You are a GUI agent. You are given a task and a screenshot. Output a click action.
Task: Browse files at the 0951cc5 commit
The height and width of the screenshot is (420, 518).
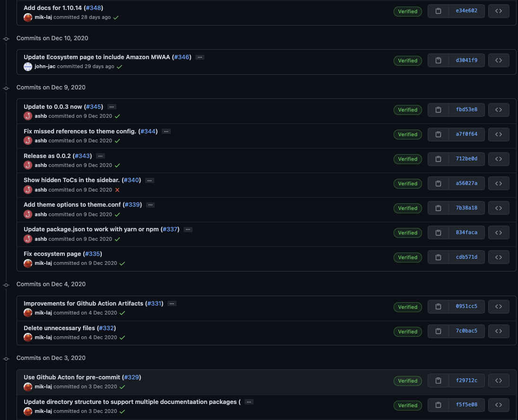coord(499,306)
